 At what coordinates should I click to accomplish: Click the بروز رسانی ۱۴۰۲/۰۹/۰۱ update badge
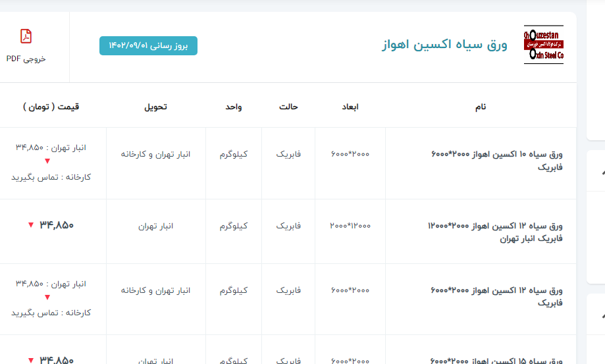click(x=148, y=45)
